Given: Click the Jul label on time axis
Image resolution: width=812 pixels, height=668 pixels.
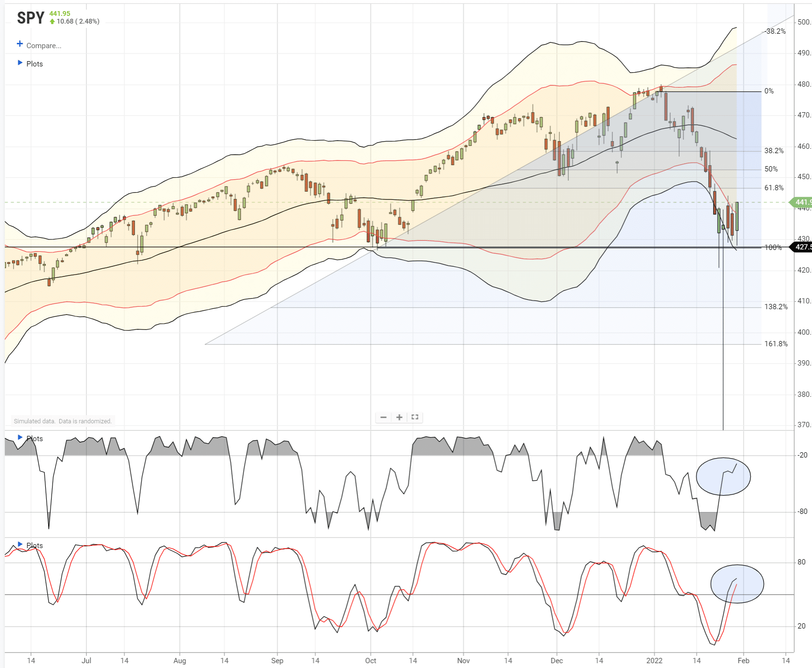Looking at the screenshot, I should 86,660.
